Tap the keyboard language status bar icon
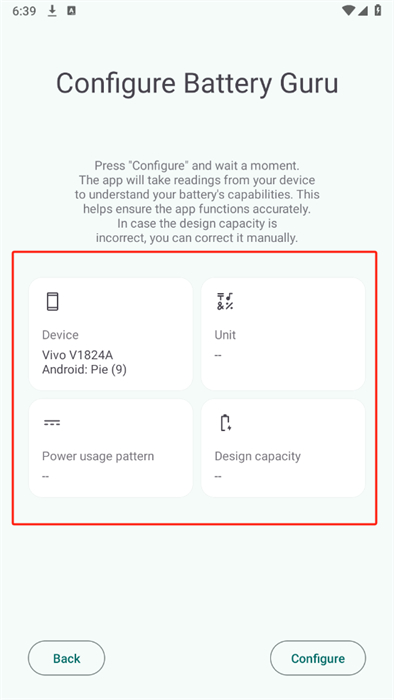394x700 pixels. pos(71,11)
